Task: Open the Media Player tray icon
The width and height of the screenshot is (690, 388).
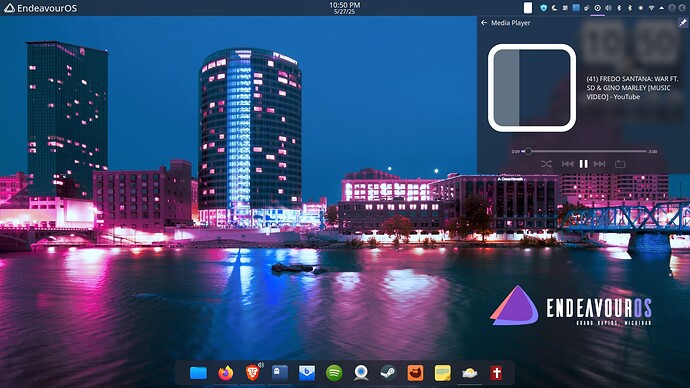Action: pos(597,8)
